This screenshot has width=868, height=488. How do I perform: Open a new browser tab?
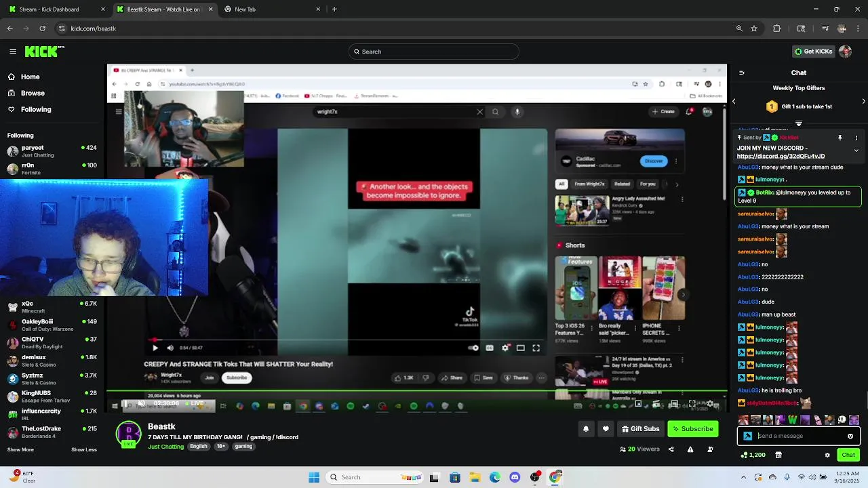click(x=334, y=9)
